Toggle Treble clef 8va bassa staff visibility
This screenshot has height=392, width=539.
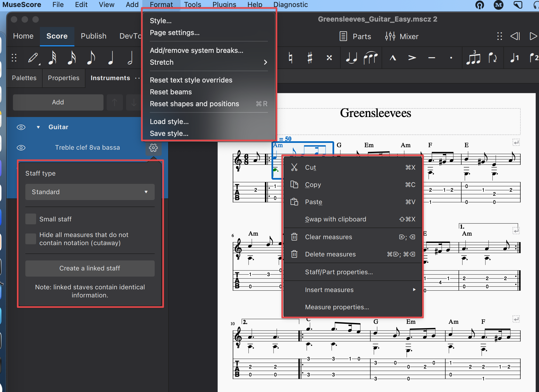tap(21, 147)
